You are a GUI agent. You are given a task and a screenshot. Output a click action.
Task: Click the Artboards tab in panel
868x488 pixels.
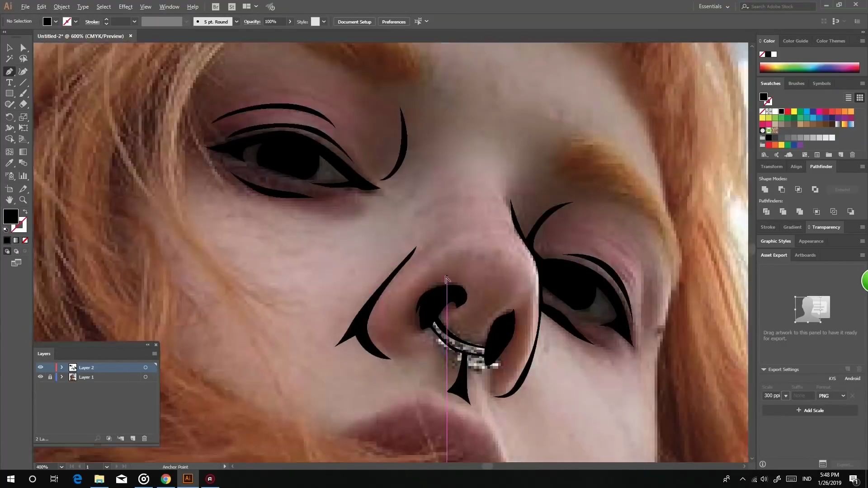[x=806, y=255]
